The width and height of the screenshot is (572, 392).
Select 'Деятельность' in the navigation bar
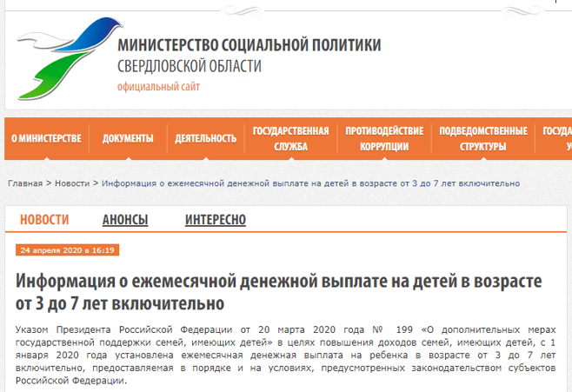click(x=206, y=138)
